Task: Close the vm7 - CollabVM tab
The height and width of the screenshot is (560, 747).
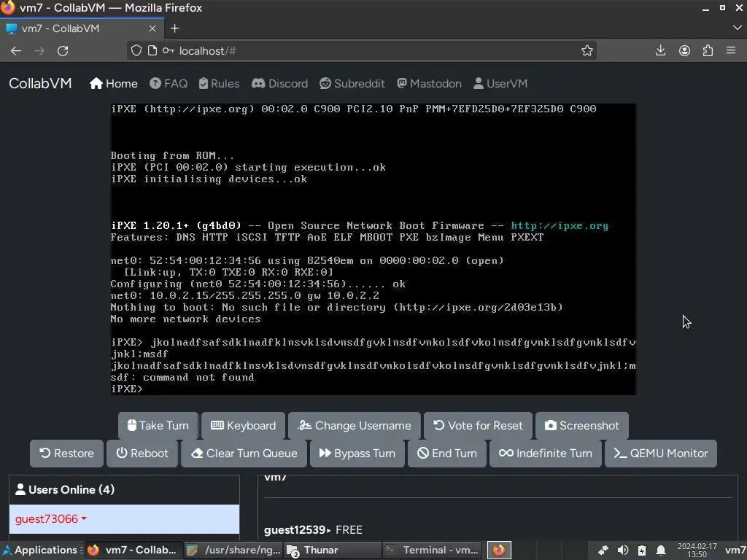Action: (x=152, y=28)
